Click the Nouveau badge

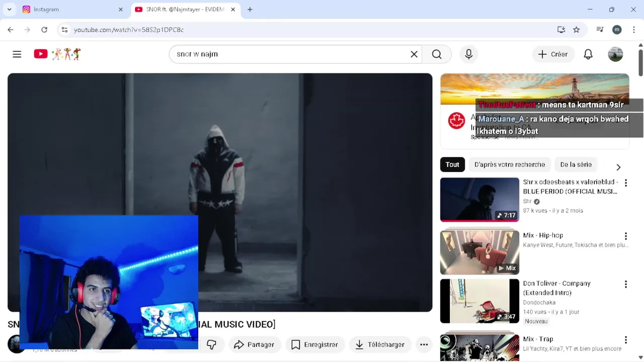coord(536,321)
